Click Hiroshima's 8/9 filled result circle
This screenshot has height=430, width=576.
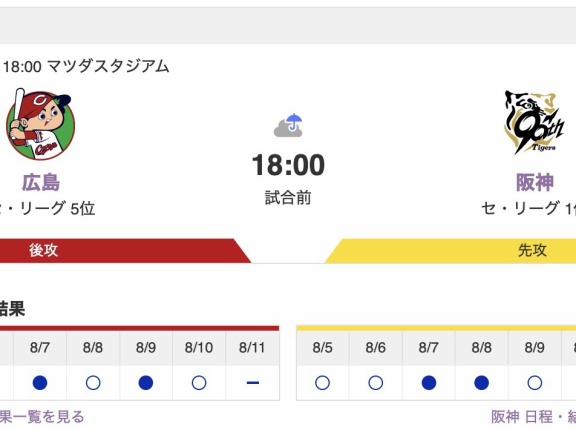[x=146, y=383]
